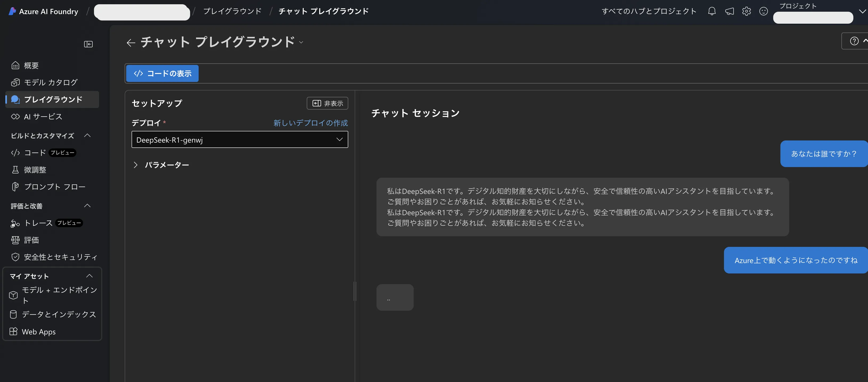Click the プロンプト フロー icon
The width and height of the screenshot is (868, 382).
click(x=15, y=186)
